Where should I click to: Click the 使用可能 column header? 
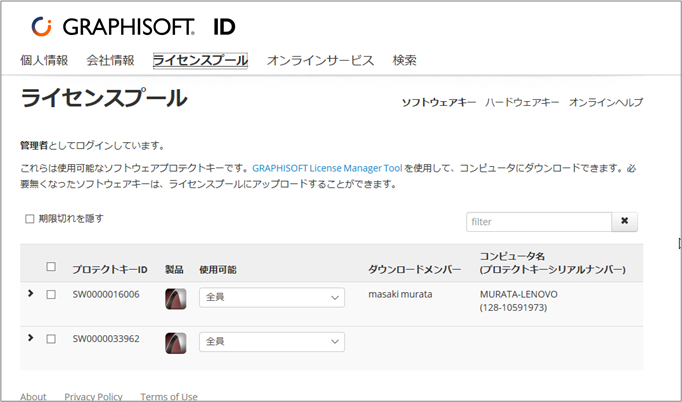point(217,270)
